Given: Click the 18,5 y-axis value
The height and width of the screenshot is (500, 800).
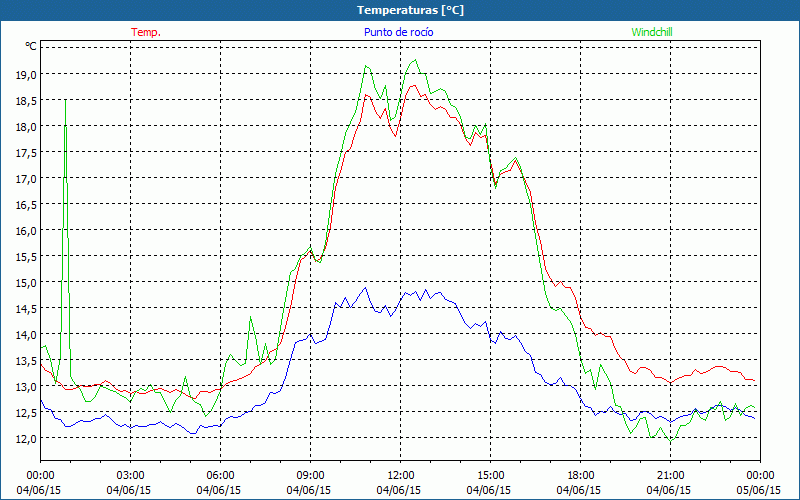Looking at the screenshot, I should pyautogui.click(x=27, y=101).
